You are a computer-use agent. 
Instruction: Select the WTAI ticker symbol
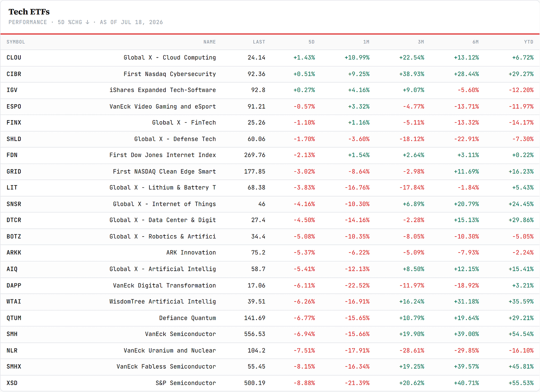tap(14, 302)
